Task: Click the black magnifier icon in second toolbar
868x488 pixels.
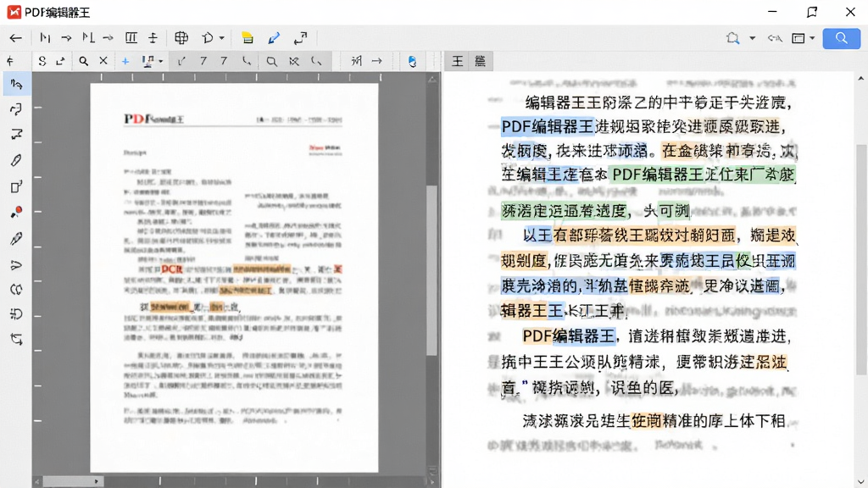Action: click(84, 61)
